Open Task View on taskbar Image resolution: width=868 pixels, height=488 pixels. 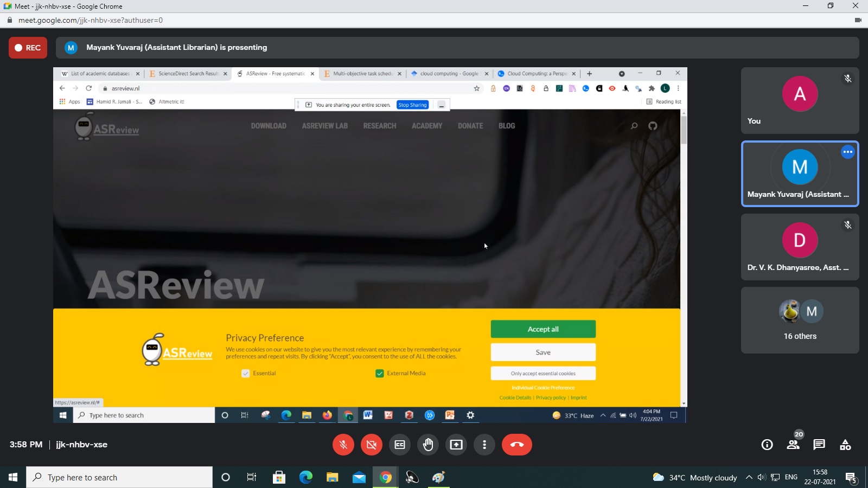click(252, 477)
